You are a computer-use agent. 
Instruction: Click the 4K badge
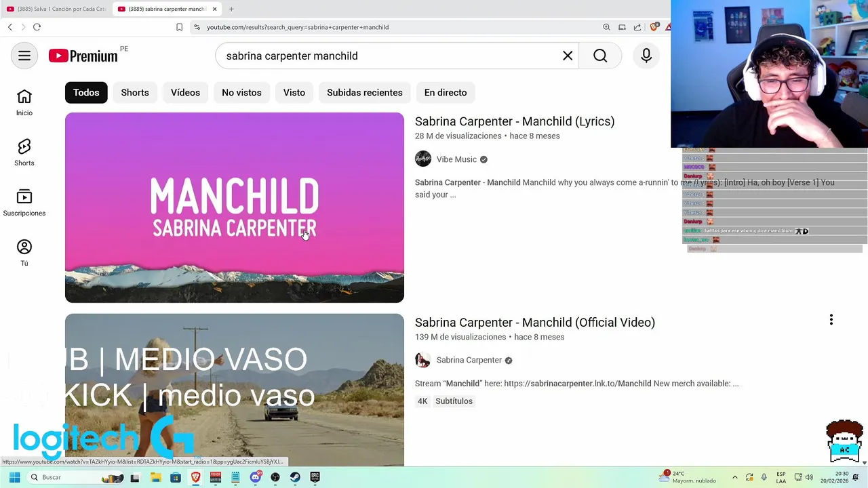tap(422, 401)
